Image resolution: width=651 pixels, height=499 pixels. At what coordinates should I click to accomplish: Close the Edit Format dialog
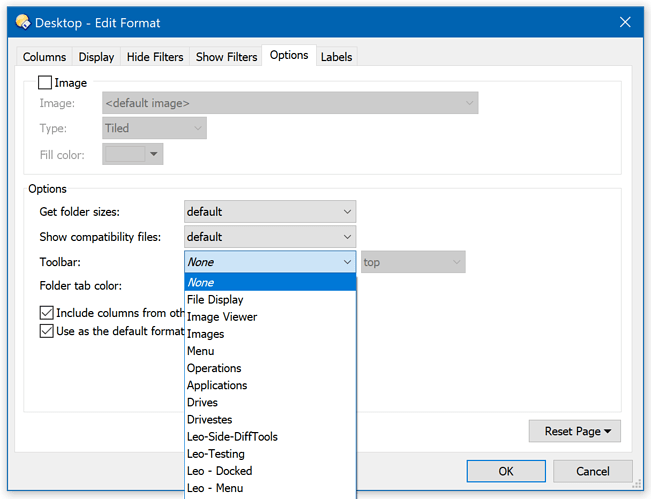(x=625, y=22)
